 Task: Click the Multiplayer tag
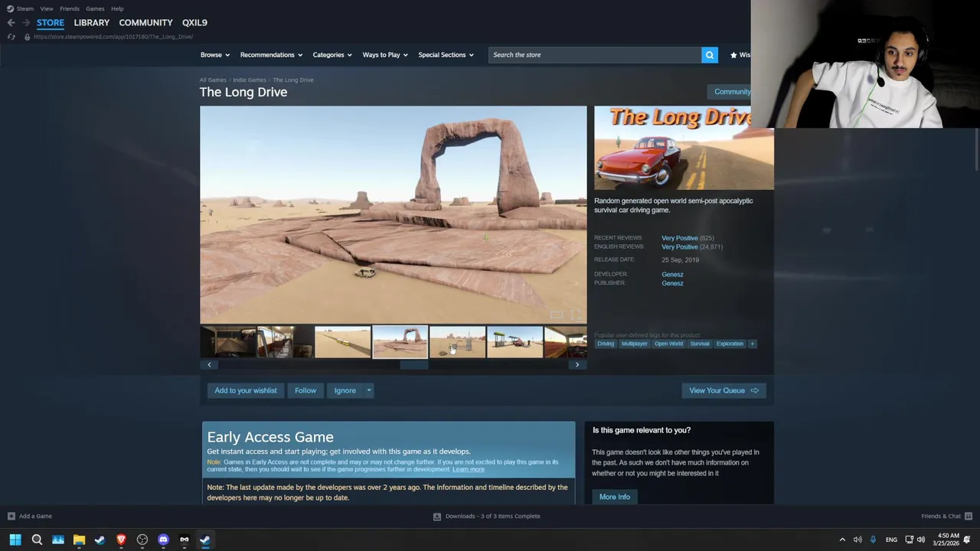(634, 344)
